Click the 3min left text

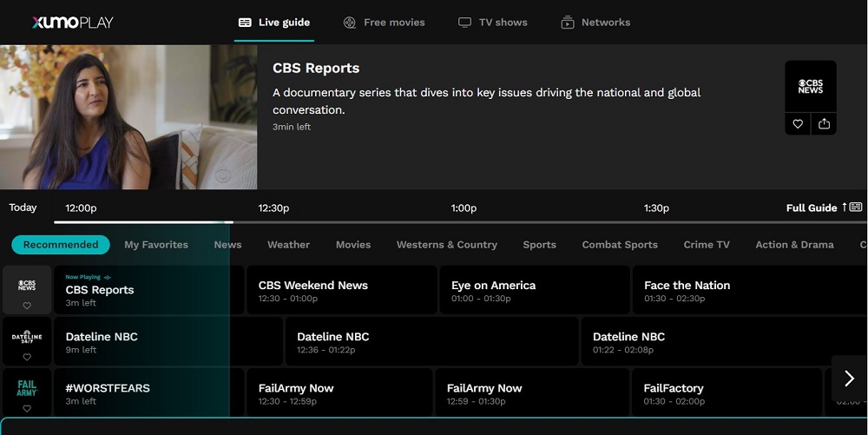tap(292, 127)
